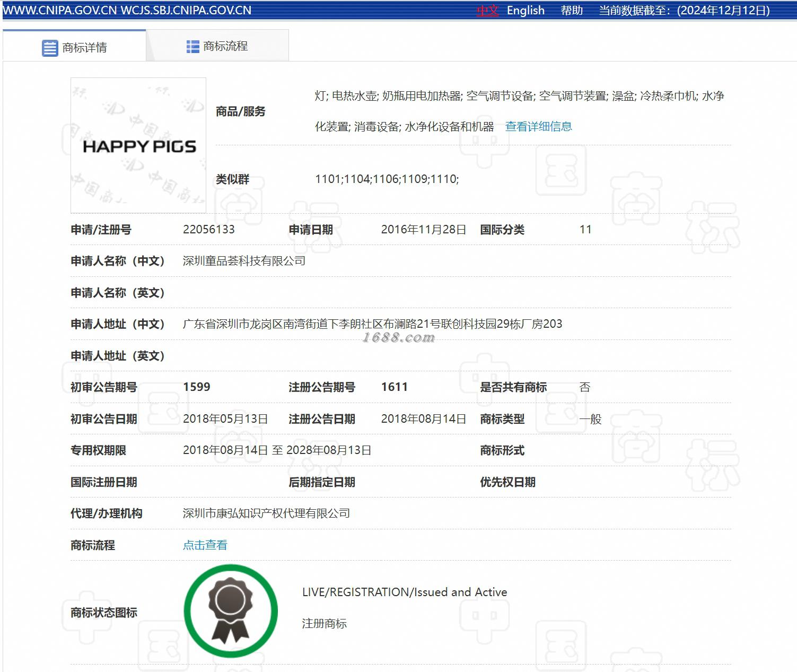Select the agency name 深圳市康弘知识产权代理有限公司
Screen dimensions: 797x672
pos(266,513)
